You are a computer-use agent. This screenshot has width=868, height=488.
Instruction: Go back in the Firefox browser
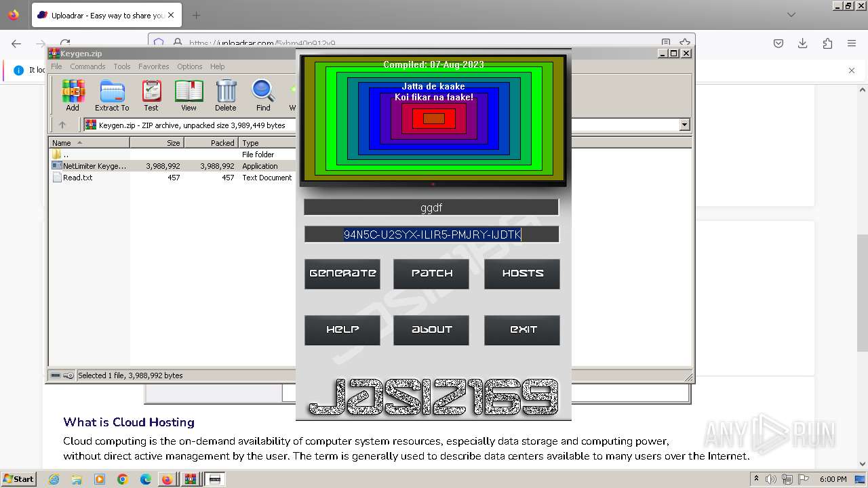click(16, 43)
